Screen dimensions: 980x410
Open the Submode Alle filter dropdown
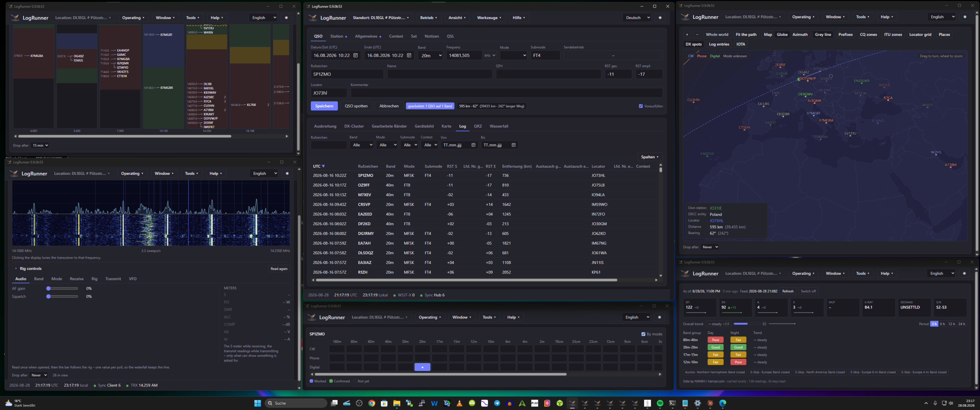[410, 145]
